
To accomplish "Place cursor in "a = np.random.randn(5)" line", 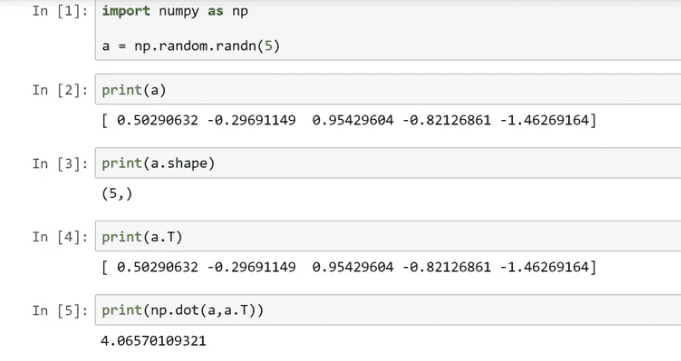I will [191, 46].
